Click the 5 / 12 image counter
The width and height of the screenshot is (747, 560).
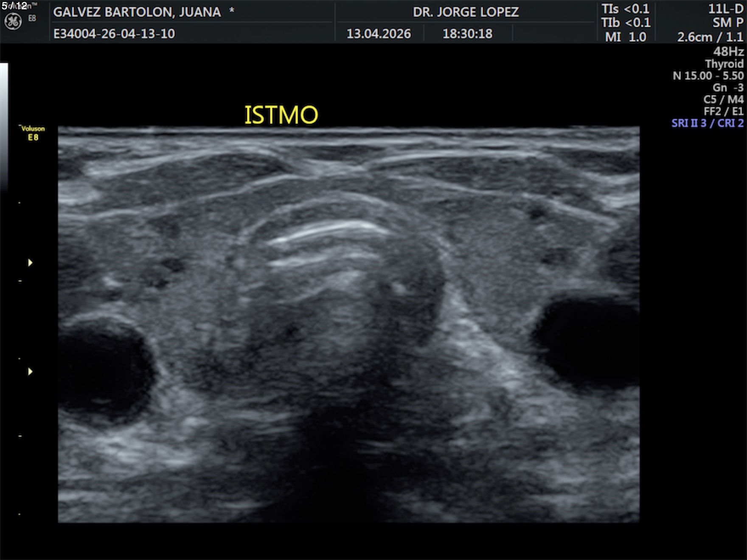[14, 6]
